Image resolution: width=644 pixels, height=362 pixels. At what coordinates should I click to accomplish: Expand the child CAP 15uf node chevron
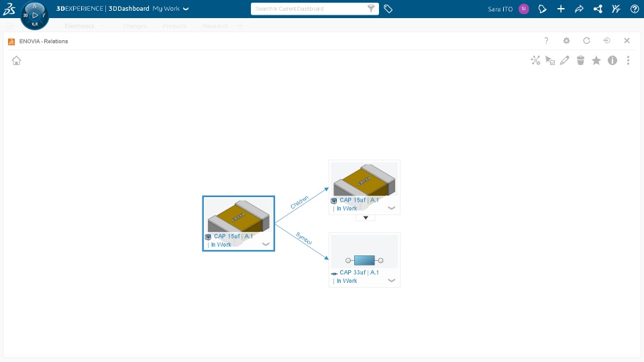[391, 208]
